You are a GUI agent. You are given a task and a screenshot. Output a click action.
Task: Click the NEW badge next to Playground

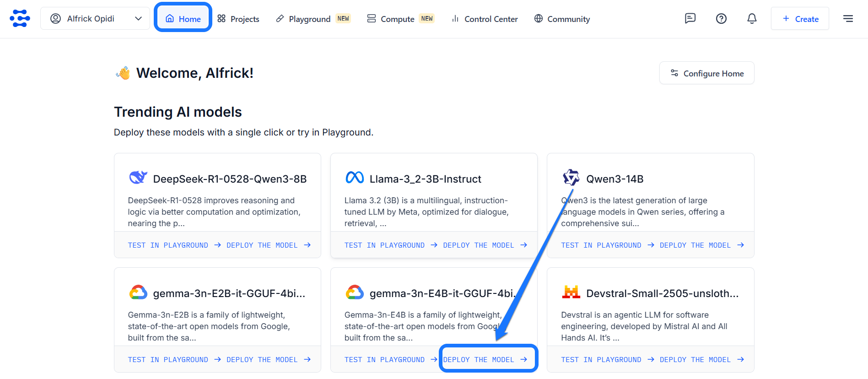pyautogui.click(x=343, y=18)
